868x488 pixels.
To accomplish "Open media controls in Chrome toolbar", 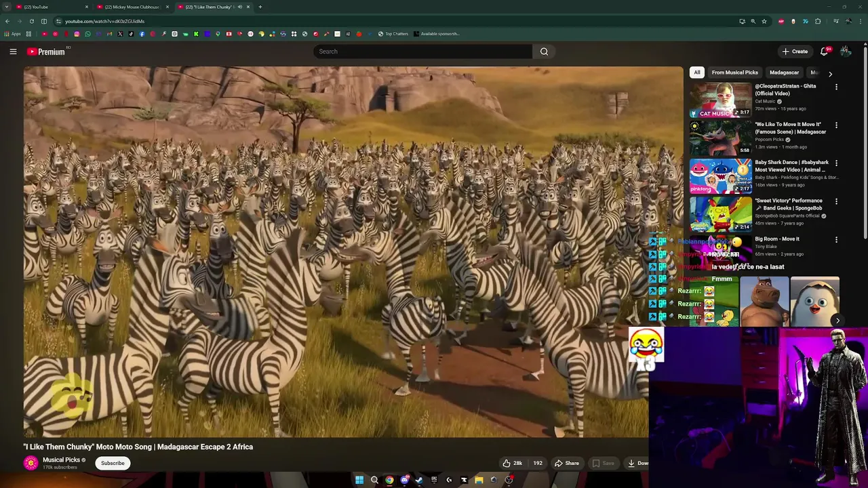I will [x=836, y=21].
